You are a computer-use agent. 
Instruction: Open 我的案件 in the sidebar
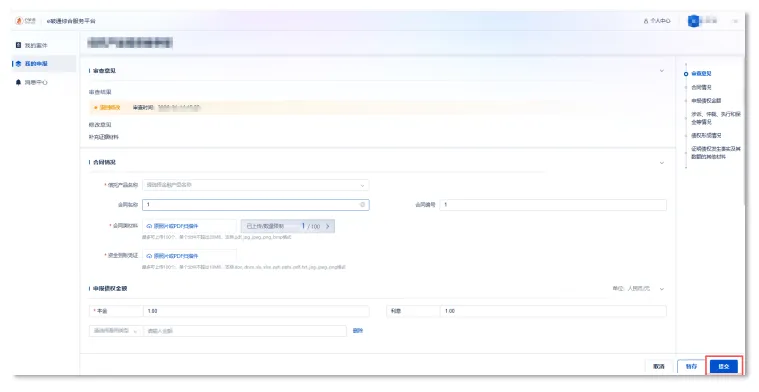point(36,45)
